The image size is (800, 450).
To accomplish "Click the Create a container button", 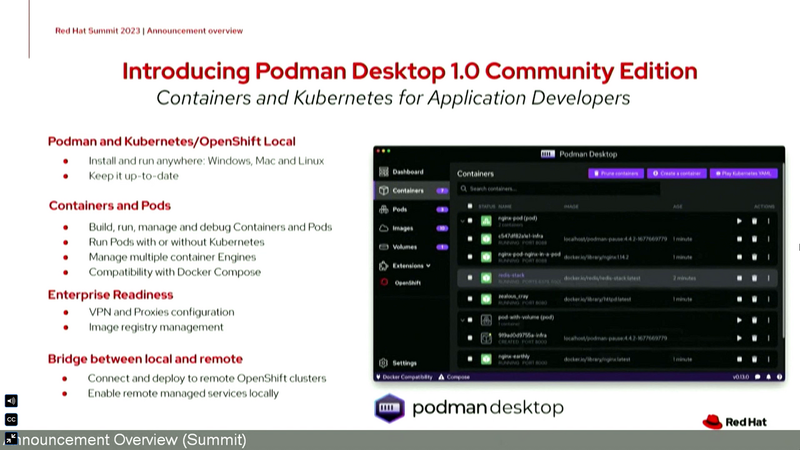I will [x=677, y=173].
